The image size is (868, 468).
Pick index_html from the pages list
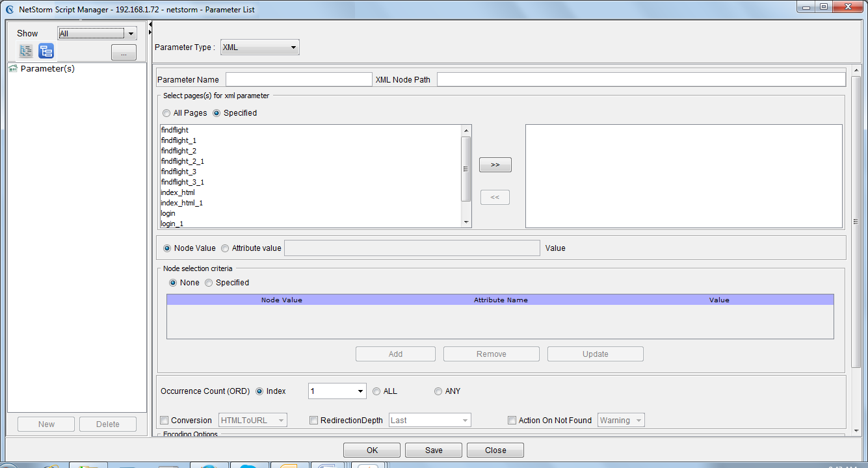click(178, 192)
